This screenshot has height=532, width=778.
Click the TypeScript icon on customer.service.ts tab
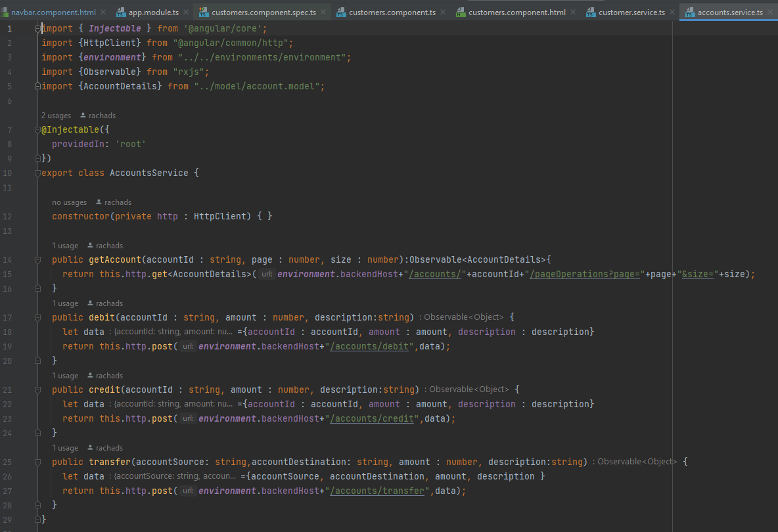591,11
